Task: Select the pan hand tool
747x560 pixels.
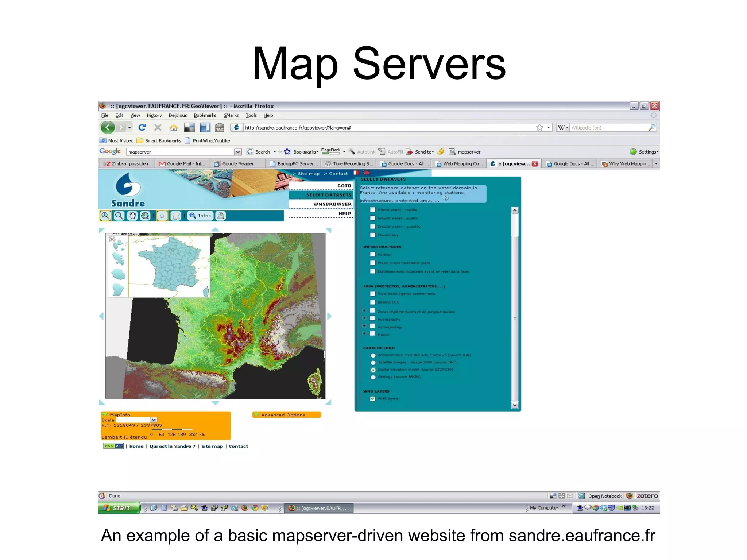Action: [x=132, y=216]
